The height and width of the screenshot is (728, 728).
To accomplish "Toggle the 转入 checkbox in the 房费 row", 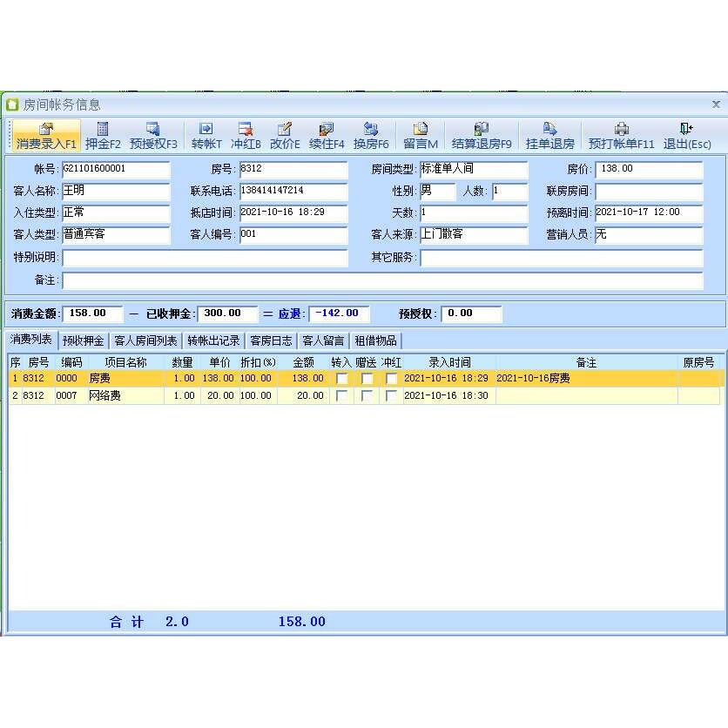I will point(341,379).
